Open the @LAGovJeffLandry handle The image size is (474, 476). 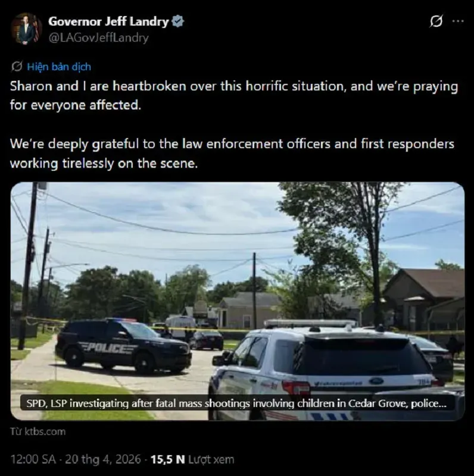tap(98, 37)
